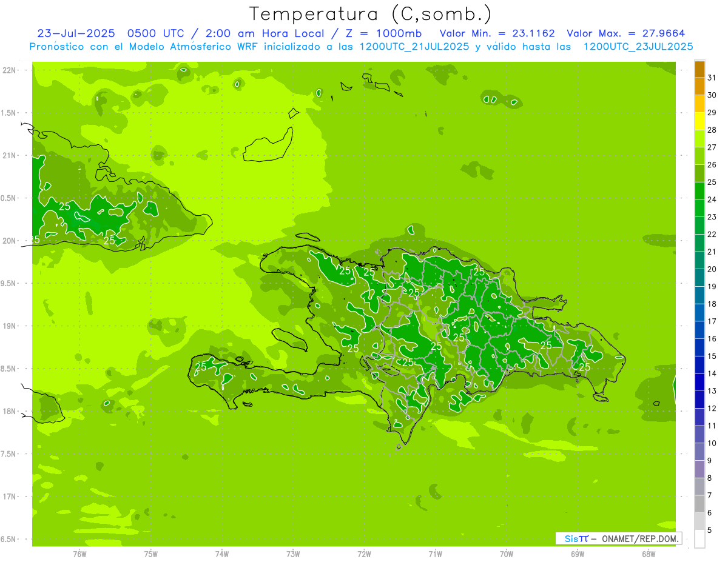This screenshot has height=562, width=728.
Task: Click the color-scale label '31'
Action: 712,78
